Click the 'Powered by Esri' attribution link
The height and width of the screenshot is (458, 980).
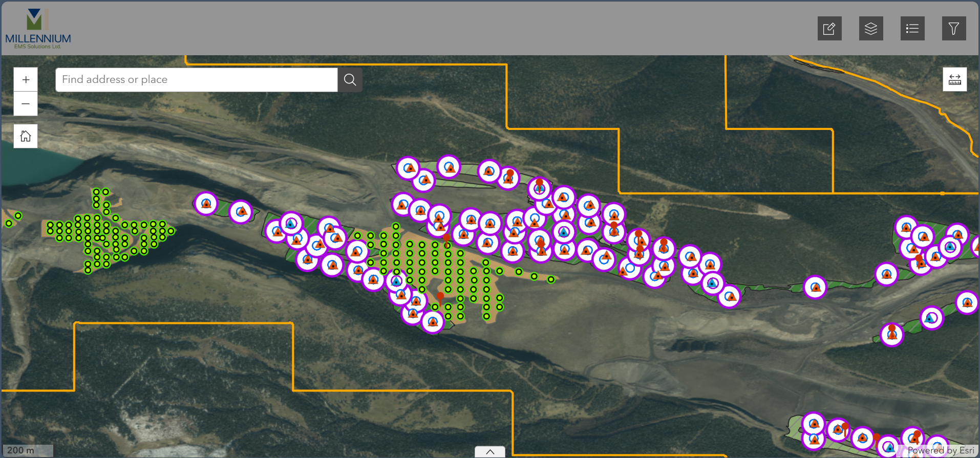940,450
